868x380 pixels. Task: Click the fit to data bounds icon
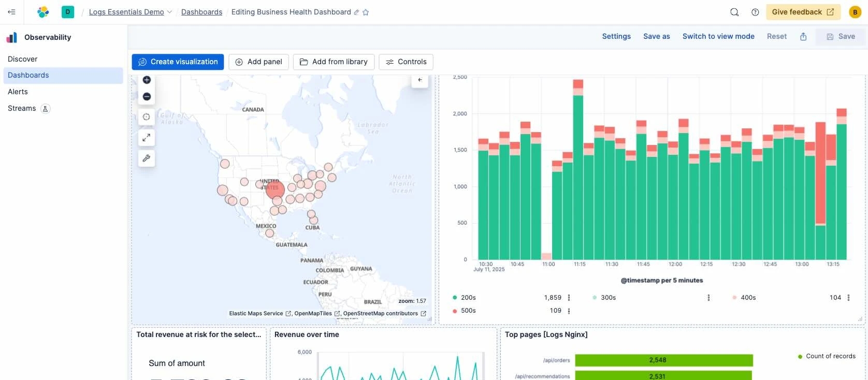147,117
